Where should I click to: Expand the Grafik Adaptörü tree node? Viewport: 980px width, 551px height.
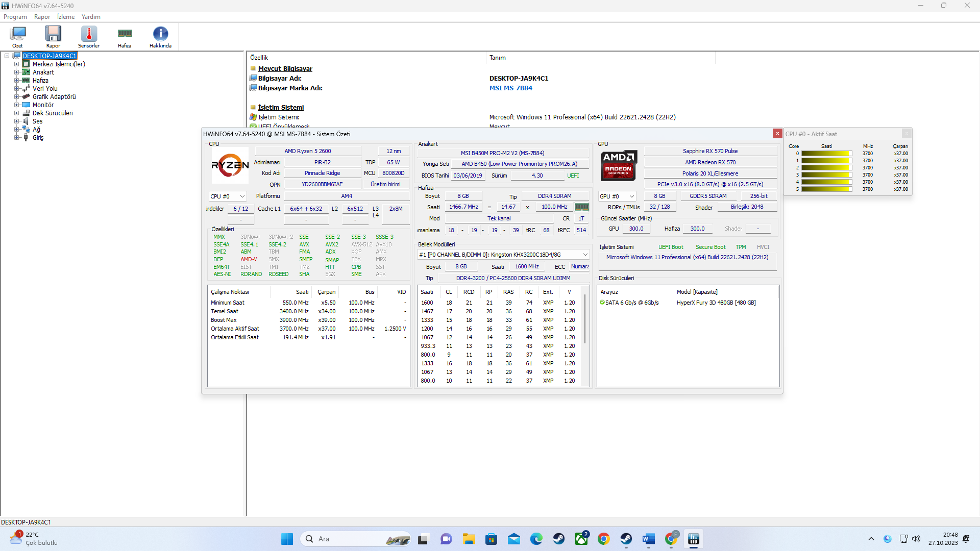16,97
